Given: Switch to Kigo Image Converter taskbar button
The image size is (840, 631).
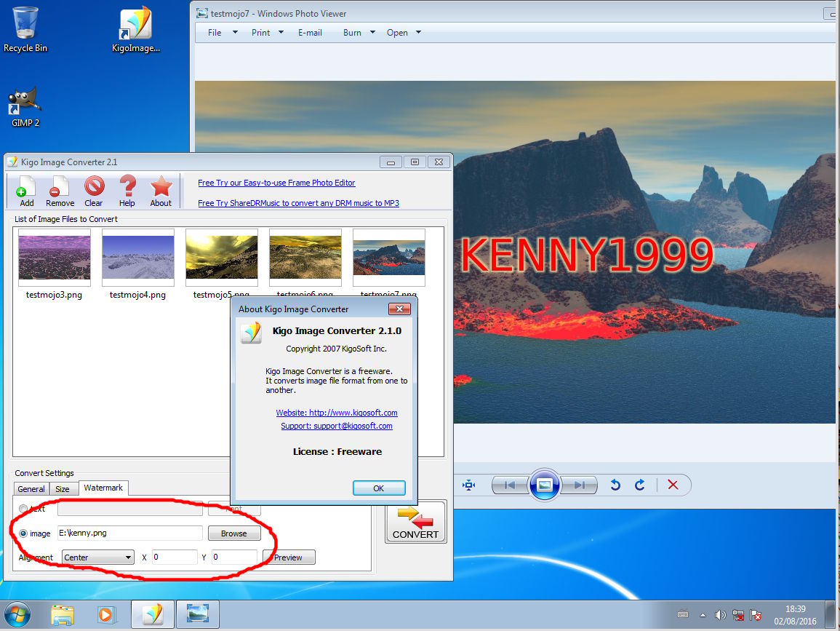Looking at the screenshot, I should click(x=153, y=614).
